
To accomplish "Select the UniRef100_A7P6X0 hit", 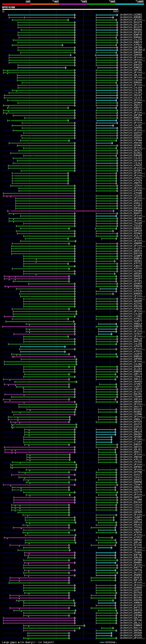I will (x=131, y=45).
